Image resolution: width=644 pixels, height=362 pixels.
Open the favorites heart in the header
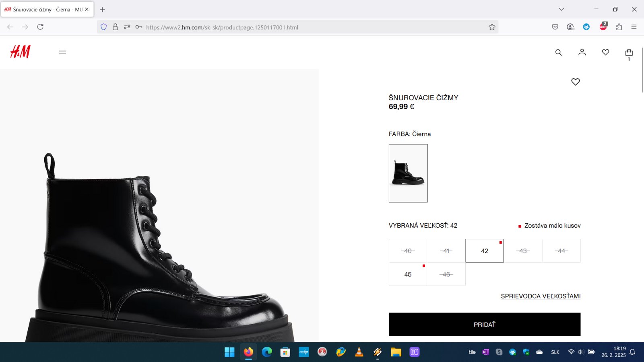pos(605,52)
